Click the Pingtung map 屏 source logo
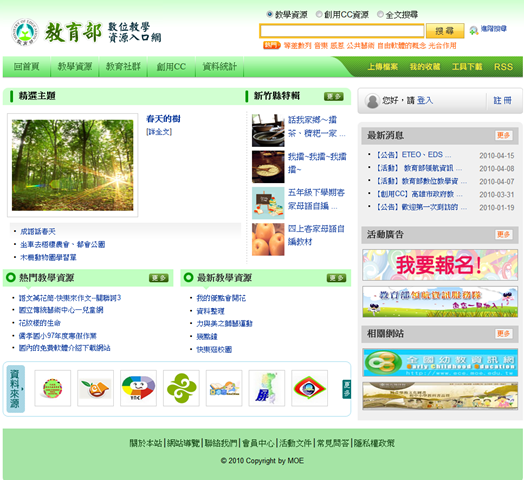 point(267,388)
